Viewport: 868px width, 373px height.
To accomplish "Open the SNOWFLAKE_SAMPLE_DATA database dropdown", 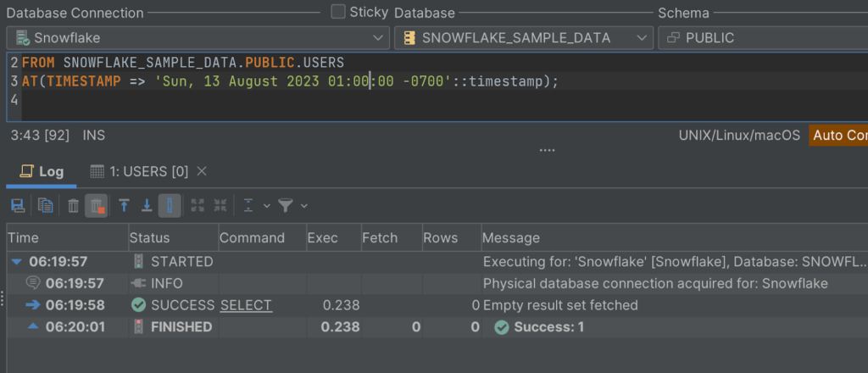I will (x=523, y=38).
